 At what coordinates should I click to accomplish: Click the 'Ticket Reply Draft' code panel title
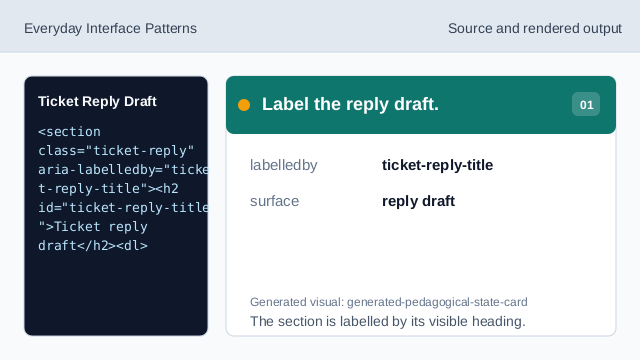click(x=97, y=101)
